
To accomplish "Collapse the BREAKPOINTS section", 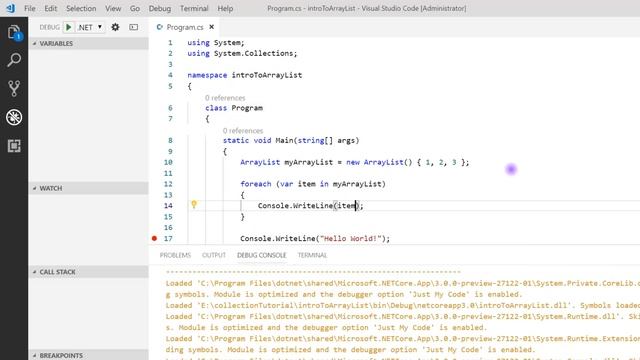I will (x=89, y=355).
